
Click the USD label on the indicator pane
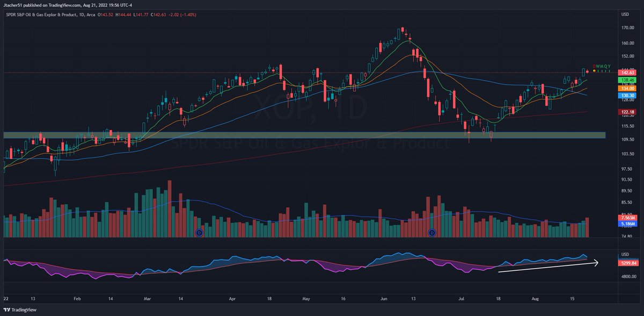625,254
